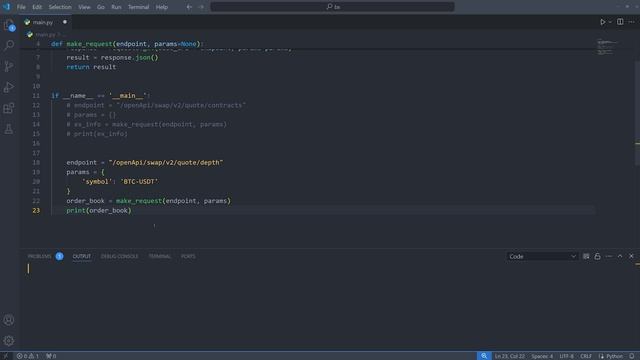Click the ports forwarded status item

tap(51, 356)
